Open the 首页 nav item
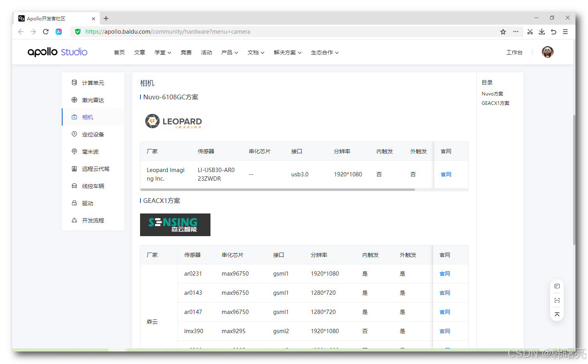This screenshot has height=364, width=588. [119, 52]
